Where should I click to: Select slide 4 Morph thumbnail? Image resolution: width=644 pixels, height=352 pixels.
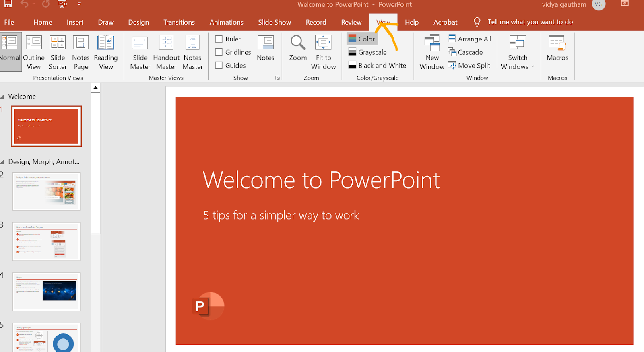pyautogui.click(x=46, y=292)
